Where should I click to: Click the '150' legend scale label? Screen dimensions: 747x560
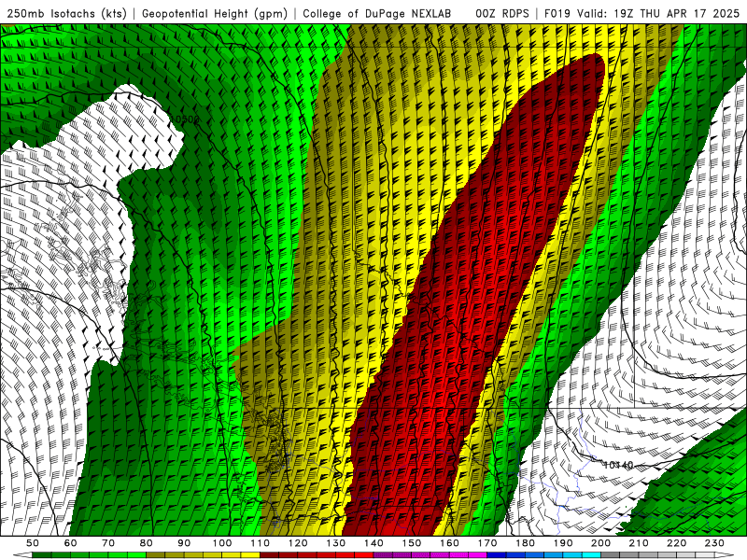[412, 543]
